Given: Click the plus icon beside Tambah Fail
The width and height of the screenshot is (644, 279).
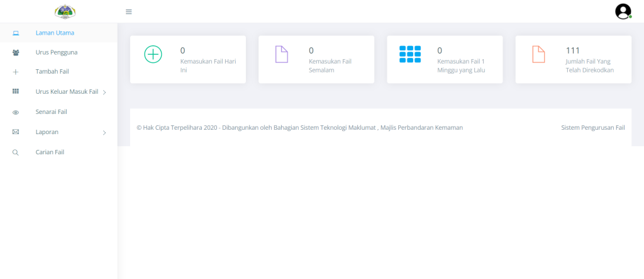Looking at the screenshot, I should click(16, 72).
